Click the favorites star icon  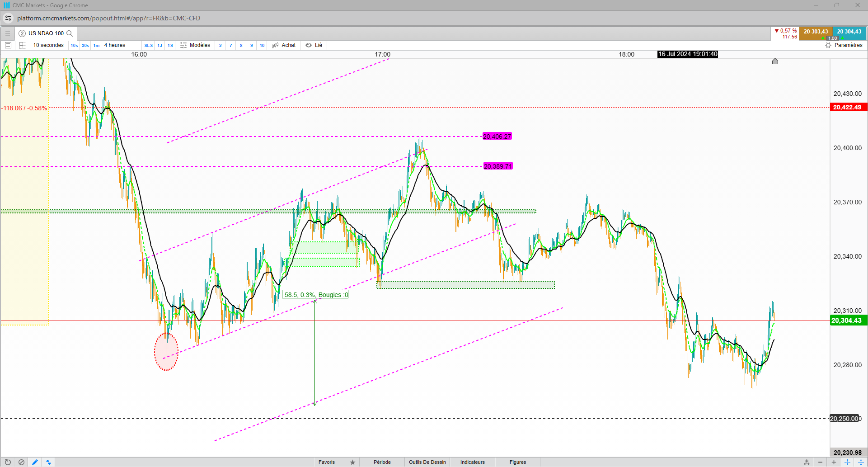[x=352, y=462]
